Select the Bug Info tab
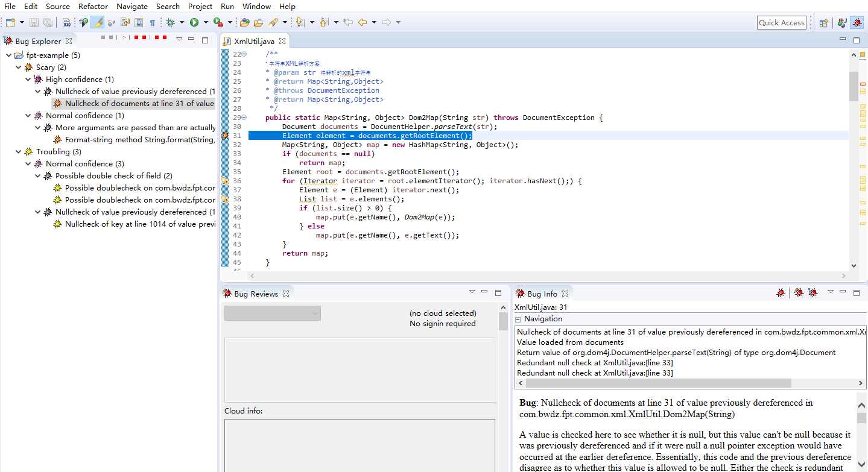The width and height of the screenshot is (868, 472). tap(542, 294)
